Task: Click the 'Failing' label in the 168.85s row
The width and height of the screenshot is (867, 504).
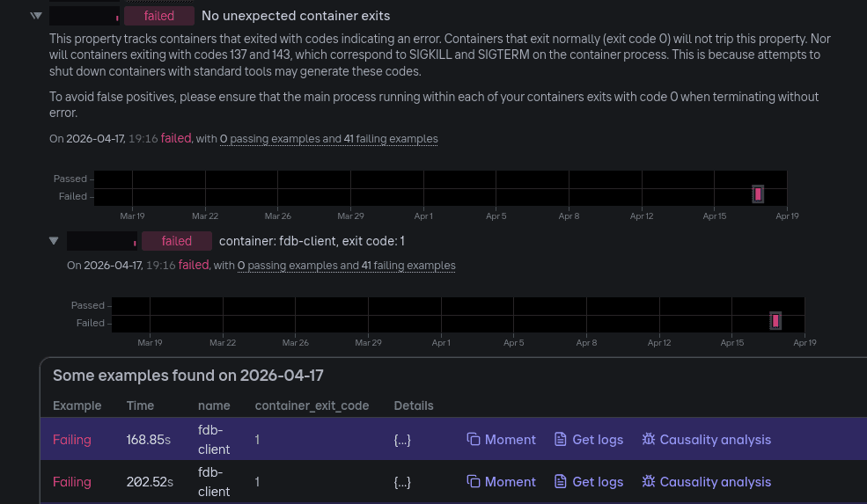Action: click(72, 440)
